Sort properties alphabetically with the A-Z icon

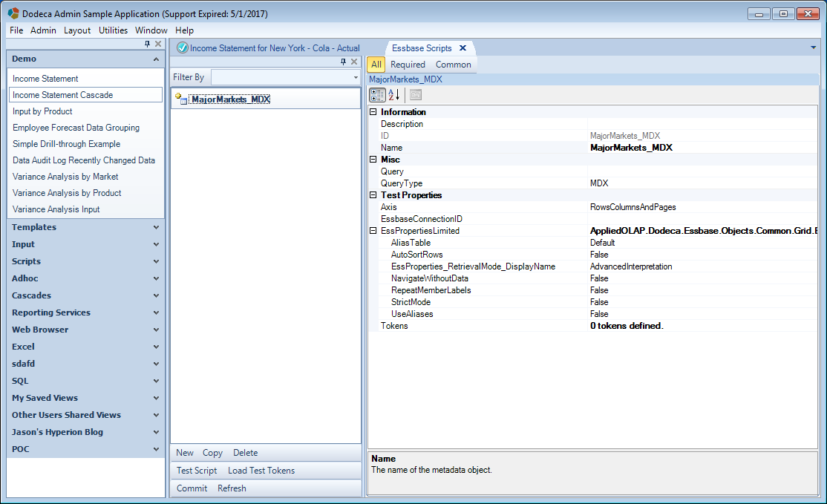pos(394,95)
